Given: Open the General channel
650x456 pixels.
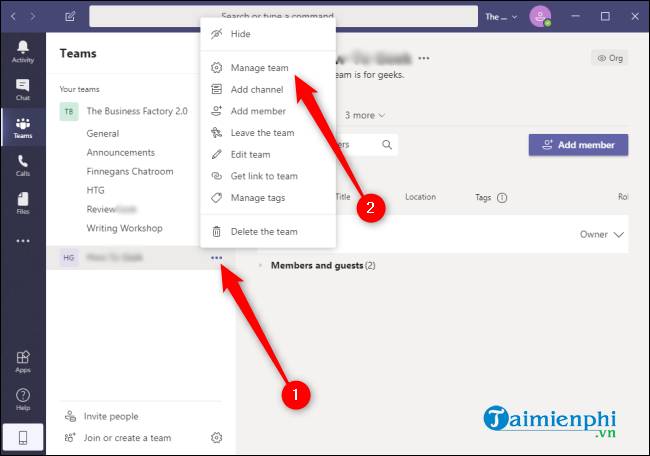Looking at the screenshot, I should (x=102, y=133).
